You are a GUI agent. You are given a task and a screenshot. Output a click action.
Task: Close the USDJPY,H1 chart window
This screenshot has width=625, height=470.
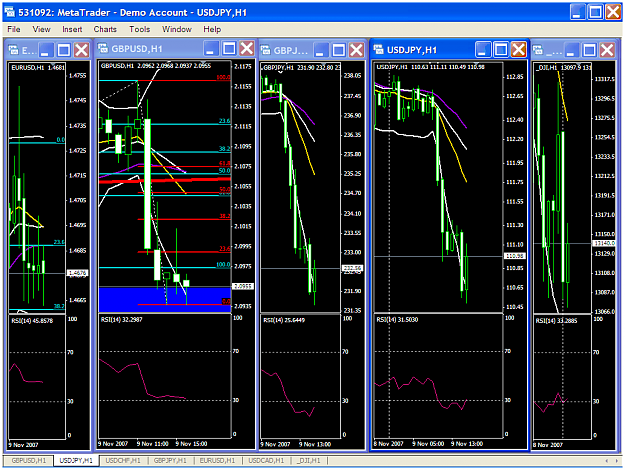click(x=519, y=49)
